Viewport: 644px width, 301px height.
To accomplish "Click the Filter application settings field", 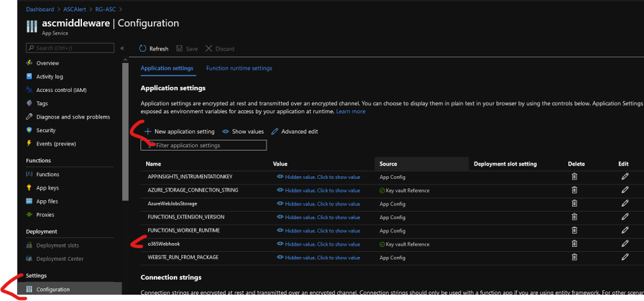I will 204,145.
